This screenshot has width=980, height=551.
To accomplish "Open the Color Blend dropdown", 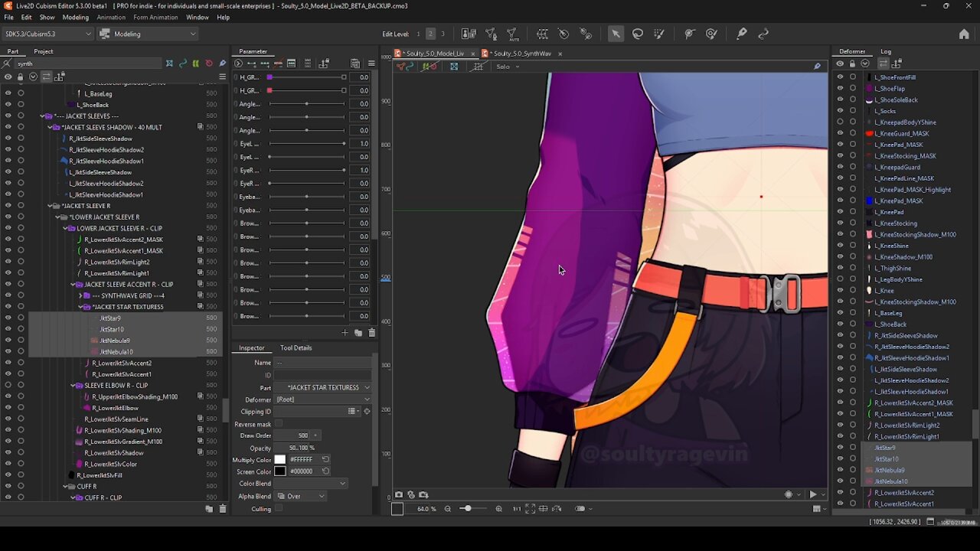I will coord(311,484).
